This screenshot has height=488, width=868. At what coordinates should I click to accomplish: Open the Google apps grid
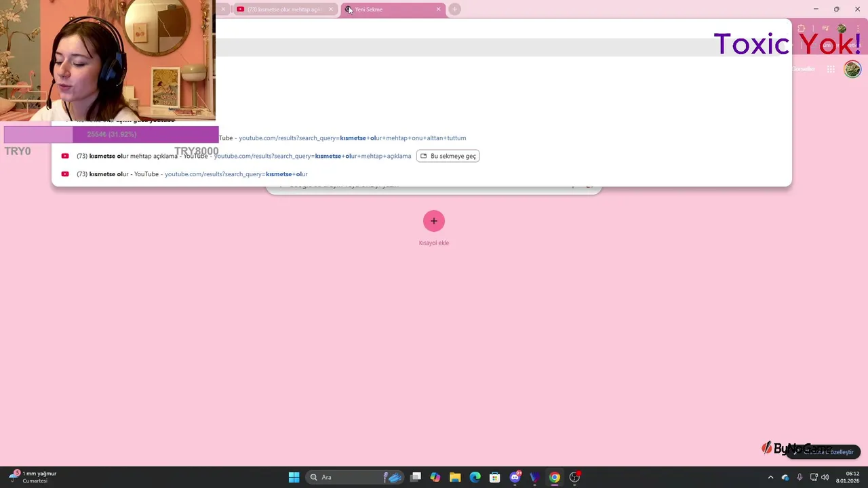tap(831, 69)
